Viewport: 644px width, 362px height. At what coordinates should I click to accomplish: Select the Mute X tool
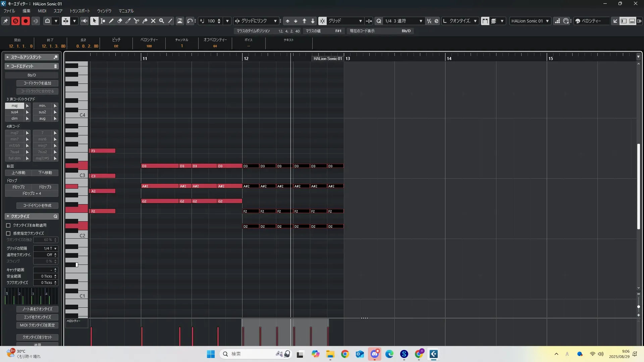pyautogui.click(x=153, y=21)
